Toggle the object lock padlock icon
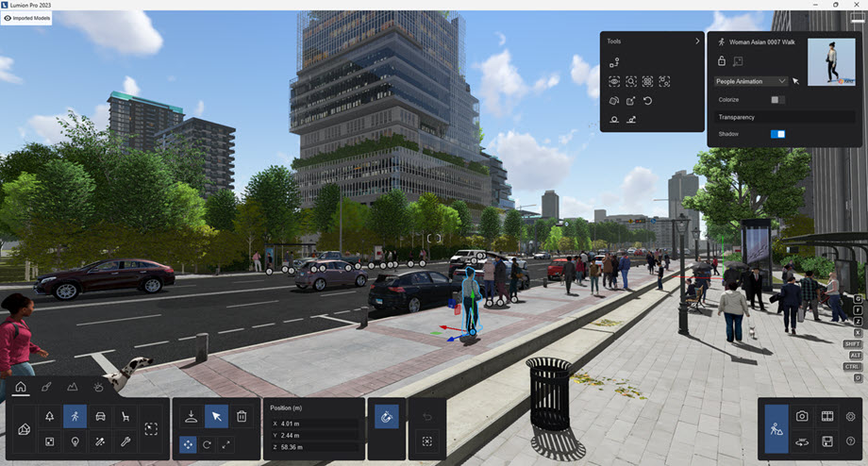 pos(723,61)
